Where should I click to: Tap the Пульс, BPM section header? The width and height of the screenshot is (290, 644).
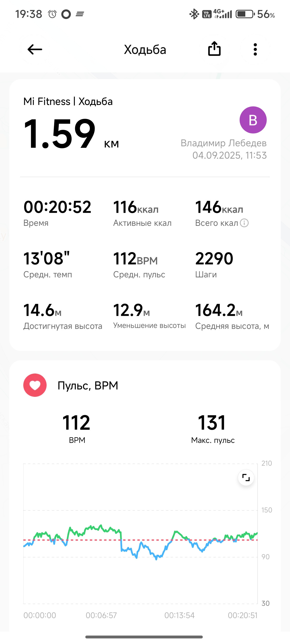tap(88, 385)
